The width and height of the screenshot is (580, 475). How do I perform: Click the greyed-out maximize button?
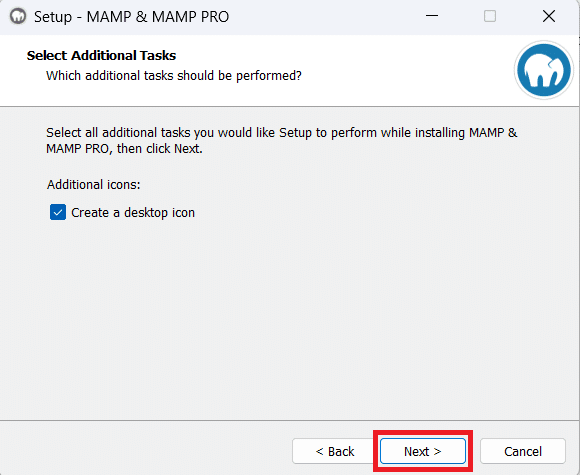tap(490, 16)
